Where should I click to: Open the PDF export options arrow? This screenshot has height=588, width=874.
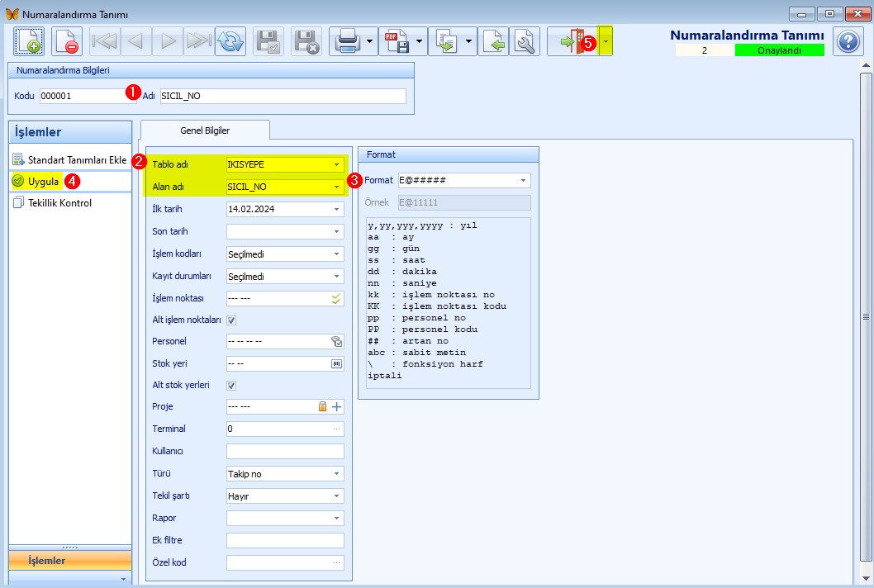[419, 41]
